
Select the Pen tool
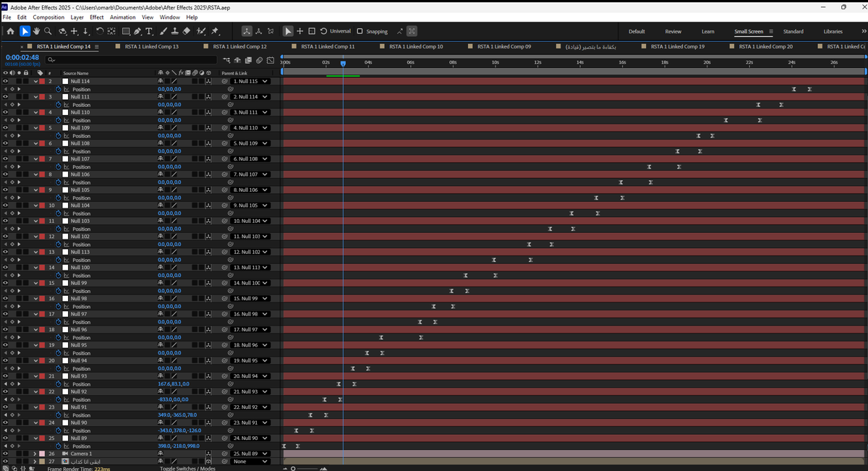[137, 31]
